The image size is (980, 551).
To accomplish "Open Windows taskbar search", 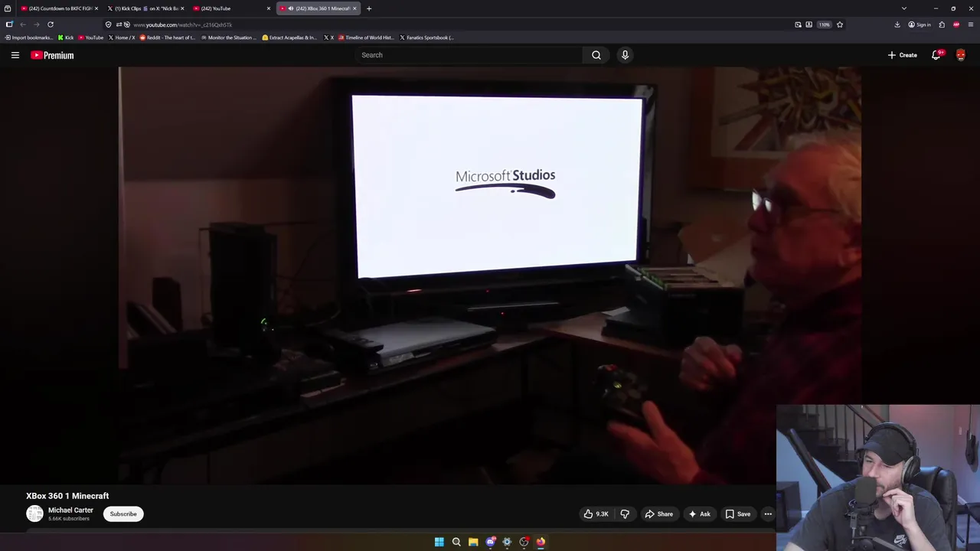I will [x=456, y=542].
